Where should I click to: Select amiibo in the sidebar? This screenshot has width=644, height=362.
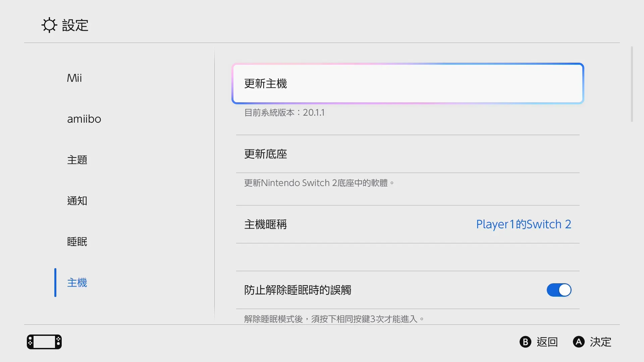click(84, 119)
